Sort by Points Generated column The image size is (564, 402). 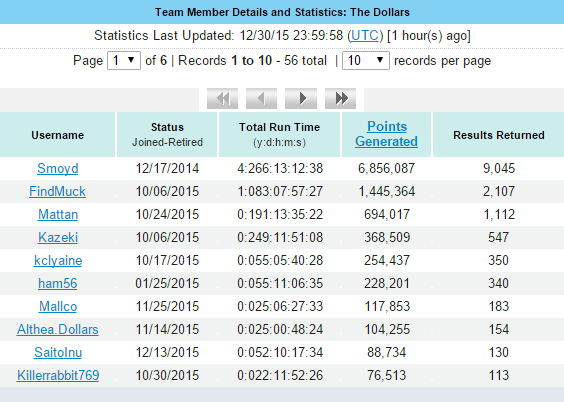(386, 134)
